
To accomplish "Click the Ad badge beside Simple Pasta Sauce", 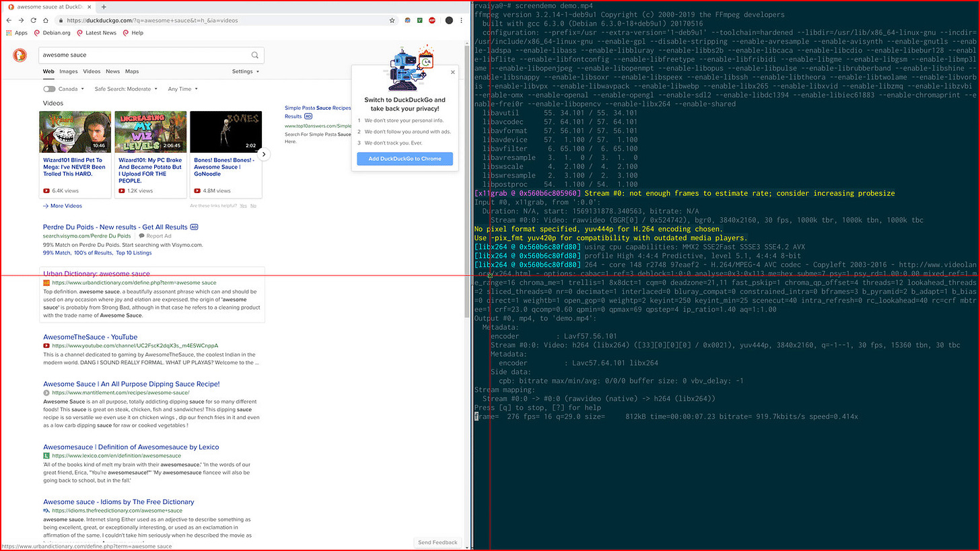I will 308,116.
